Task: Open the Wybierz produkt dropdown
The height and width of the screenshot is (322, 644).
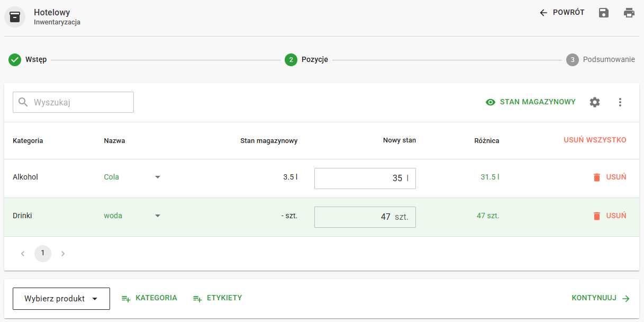Action: tap(61, 299)
